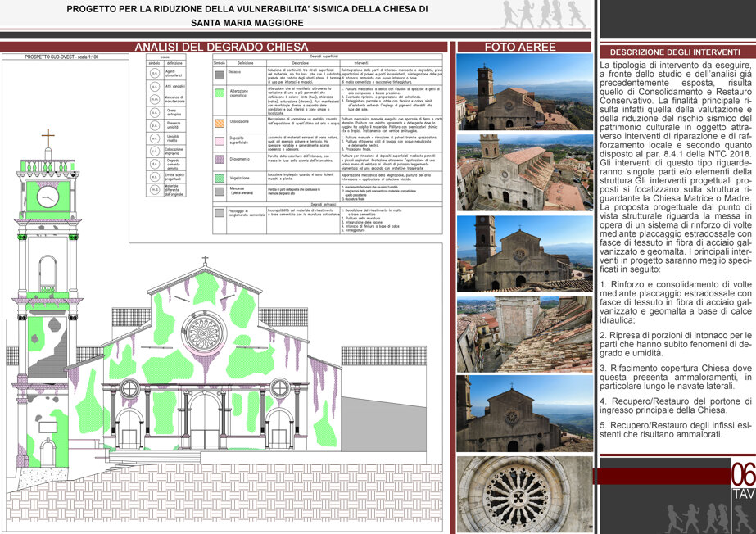Open the first aerial photo of church
Image resolution: width=756 pixels, height=534 pixels.
[524, 92]
